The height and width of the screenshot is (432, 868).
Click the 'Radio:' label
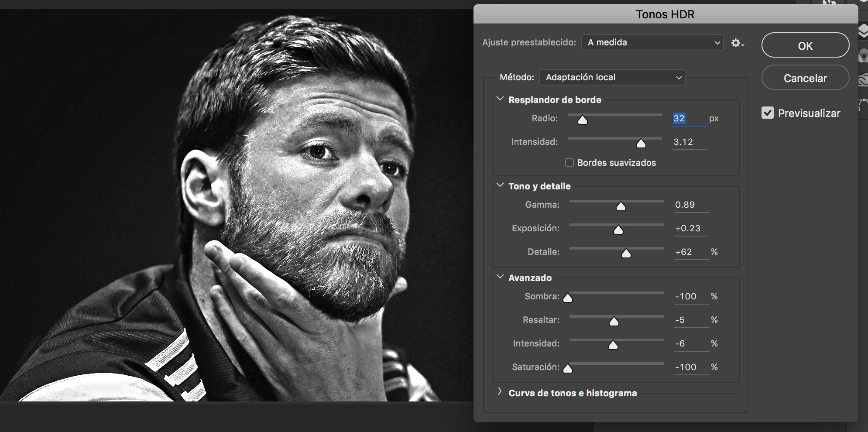click(x=545, y=118)
